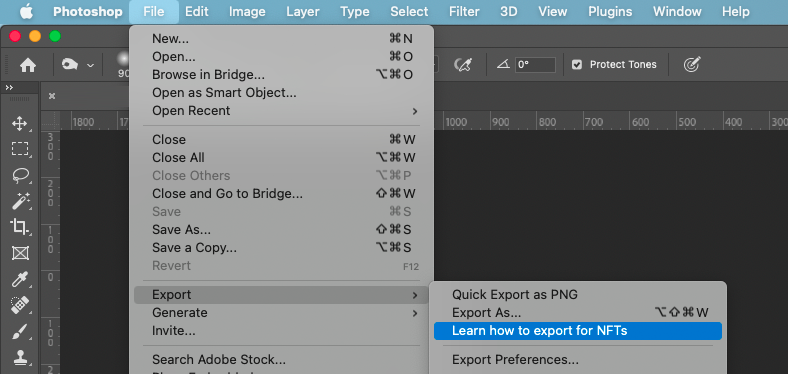Image resolution: width=788 pixels, height=374 pixels.
Task: Expand the Export submenu
Action: pos(281,295)
